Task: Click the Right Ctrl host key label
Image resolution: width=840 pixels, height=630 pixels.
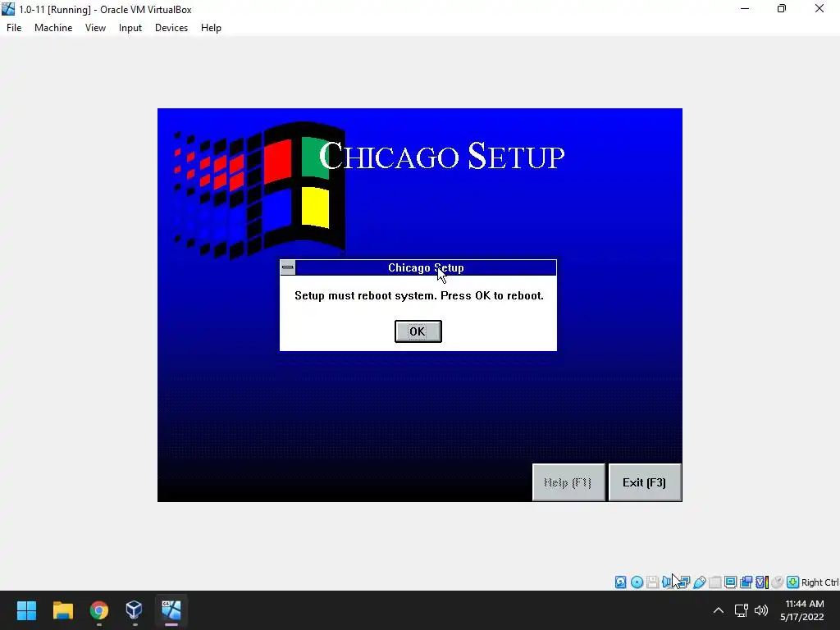Action: pos(820,582)
